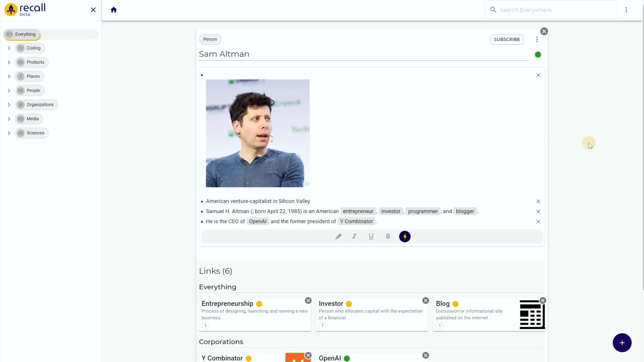
Task: Open the Sam Altman card options menu
Action: [x=537, y=39]
